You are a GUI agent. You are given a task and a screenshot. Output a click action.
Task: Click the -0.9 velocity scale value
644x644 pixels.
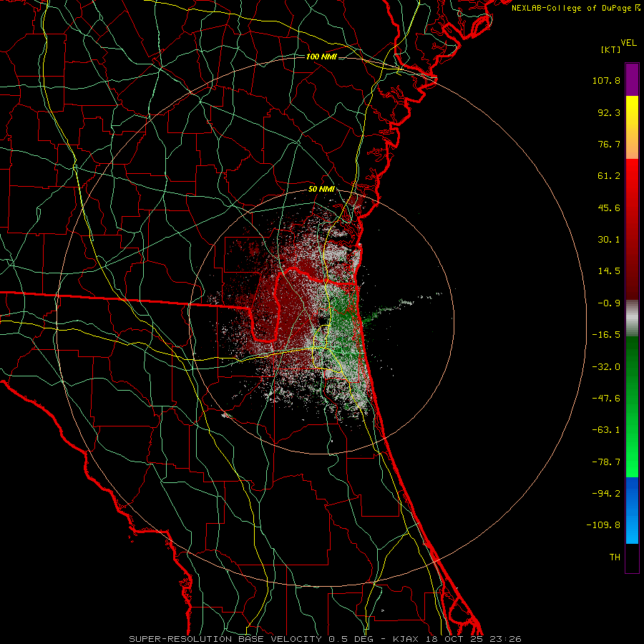pyautogui.click(x=609, y=303)
